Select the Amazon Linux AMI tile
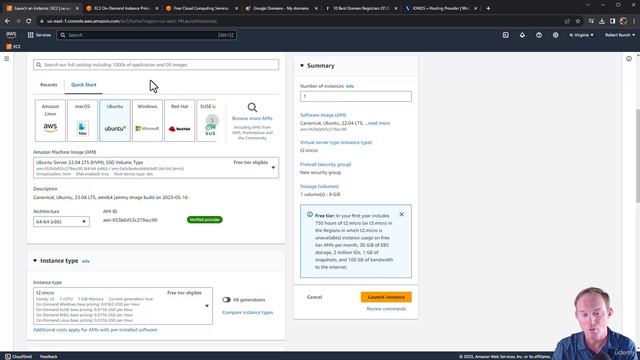640x360 pixels. coord(50,120)
